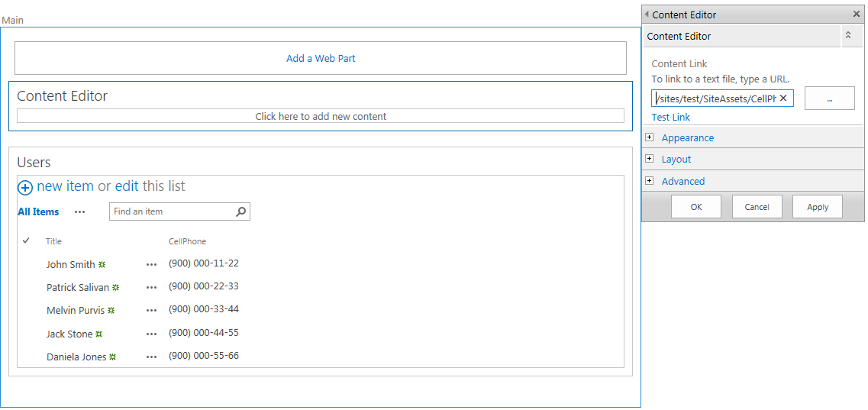Sort by the CellPhone column header

coord(187,241)
